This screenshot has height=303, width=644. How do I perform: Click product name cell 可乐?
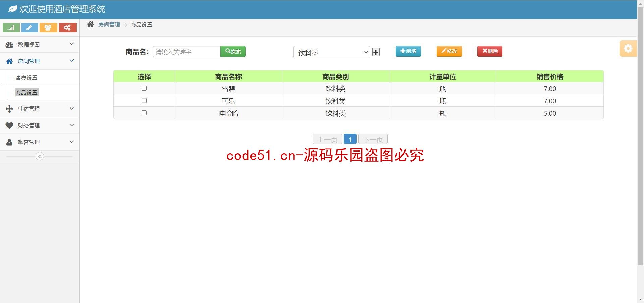tap(228, 101)
